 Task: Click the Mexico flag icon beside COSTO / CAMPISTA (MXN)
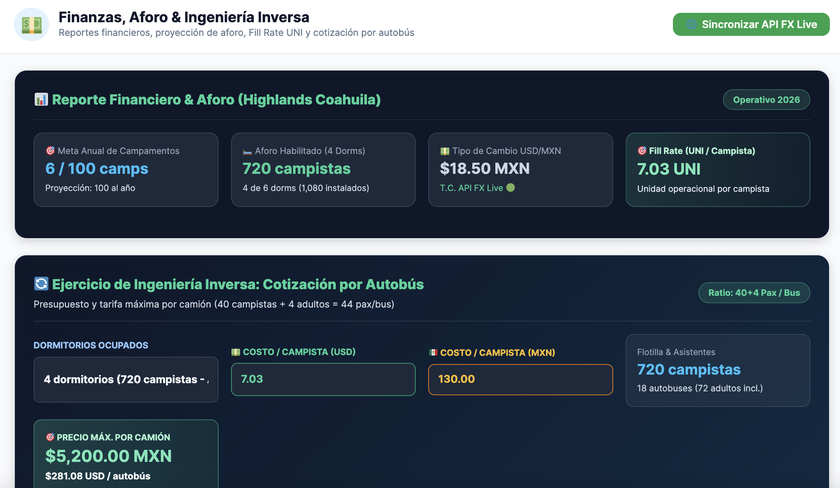point(433,352)
